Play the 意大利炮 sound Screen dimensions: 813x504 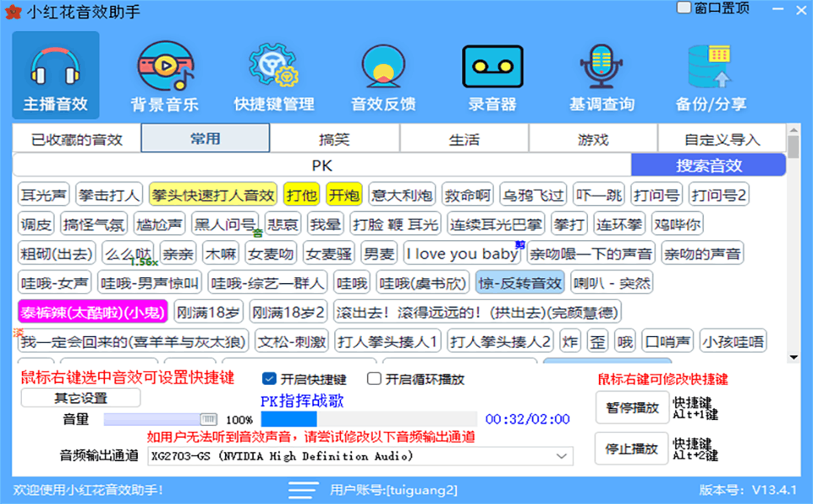[401, 195]
